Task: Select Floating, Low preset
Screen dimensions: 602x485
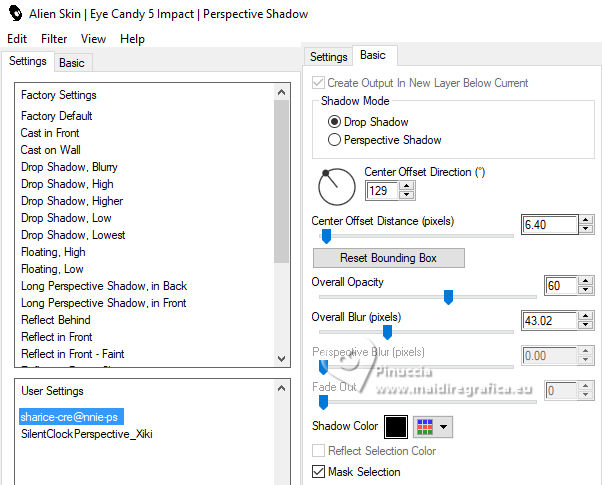Action: (52, 269)
